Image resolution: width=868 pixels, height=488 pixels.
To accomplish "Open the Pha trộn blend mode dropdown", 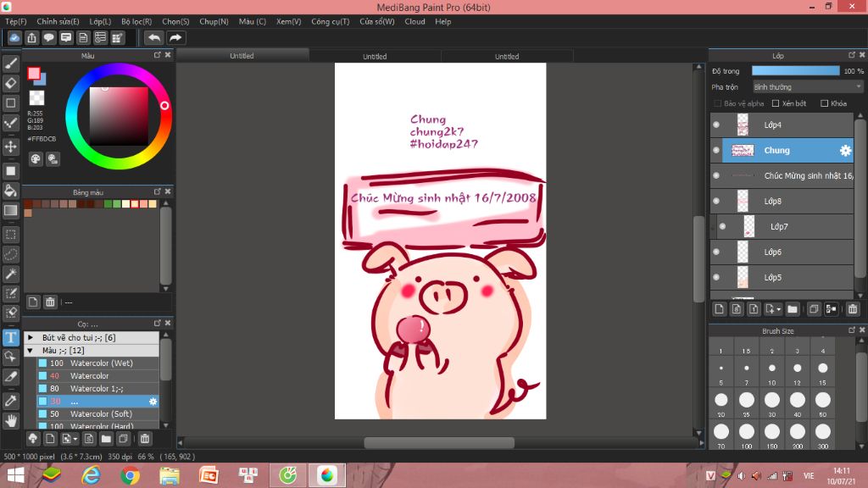I will tap(808, 87).
